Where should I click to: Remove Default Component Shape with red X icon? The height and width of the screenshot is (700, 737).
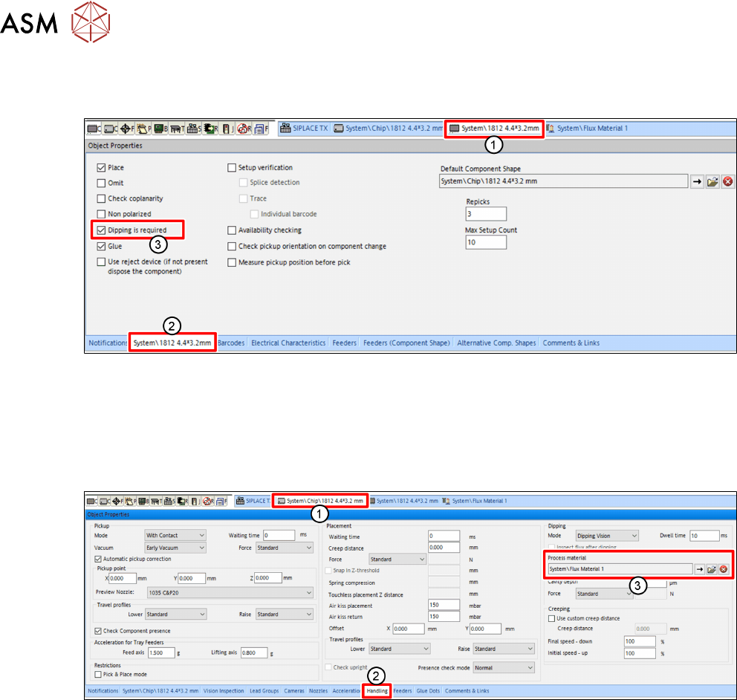coord(727,181)
